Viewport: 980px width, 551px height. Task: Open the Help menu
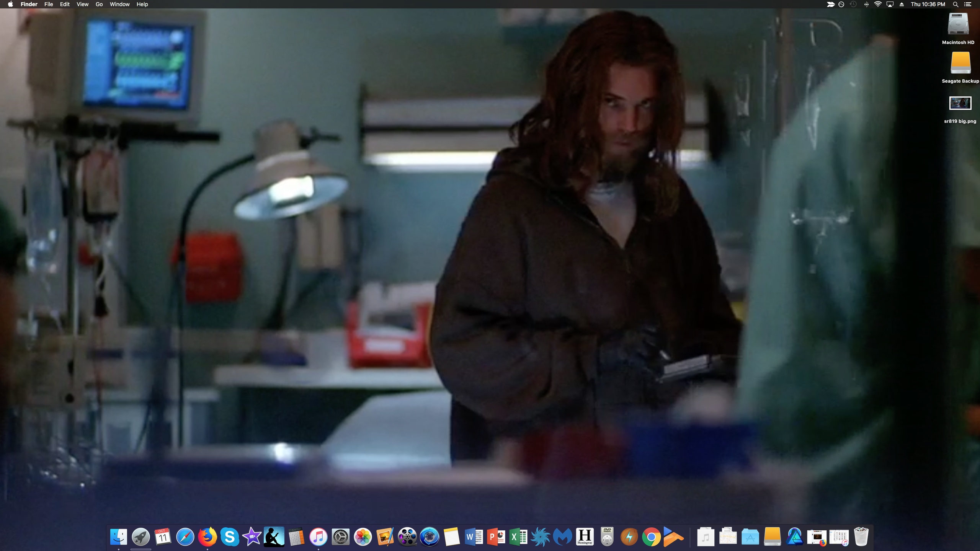142,4
